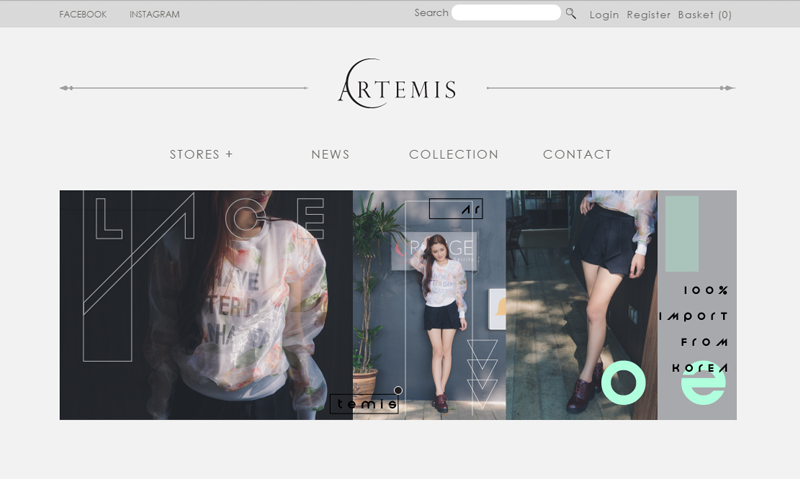View the Basket (0)
Image resolution: width=800 pixels, height=479 pixels.
point(705,15)
